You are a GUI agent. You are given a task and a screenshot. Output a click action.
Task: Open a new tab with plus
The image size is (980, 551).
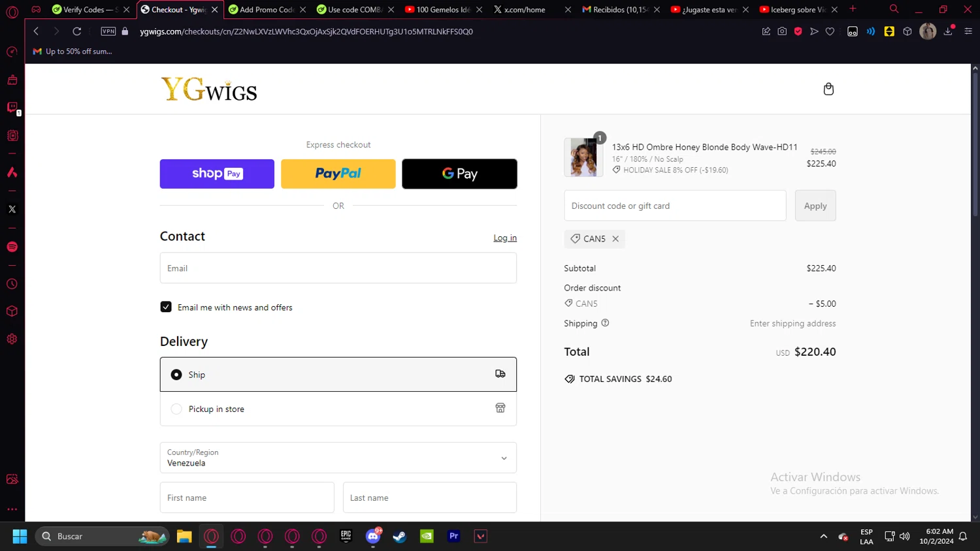coord(853,9)
